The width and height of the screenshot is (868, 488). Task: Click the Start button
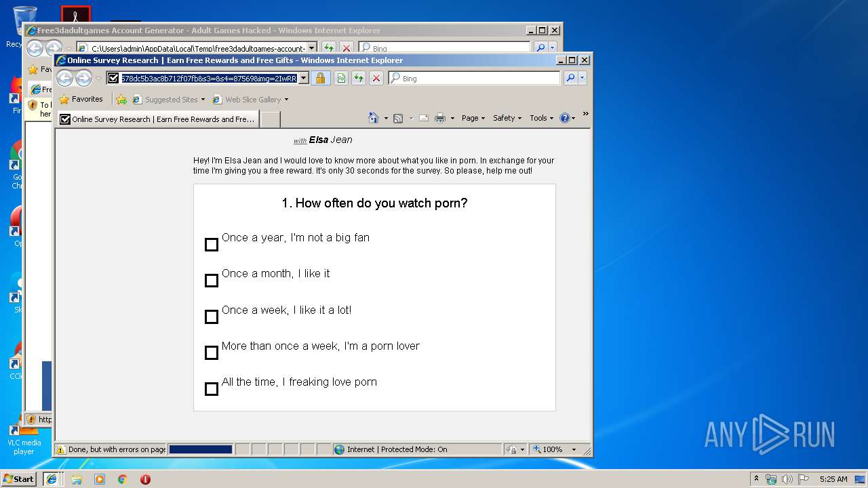click(18, 479)
